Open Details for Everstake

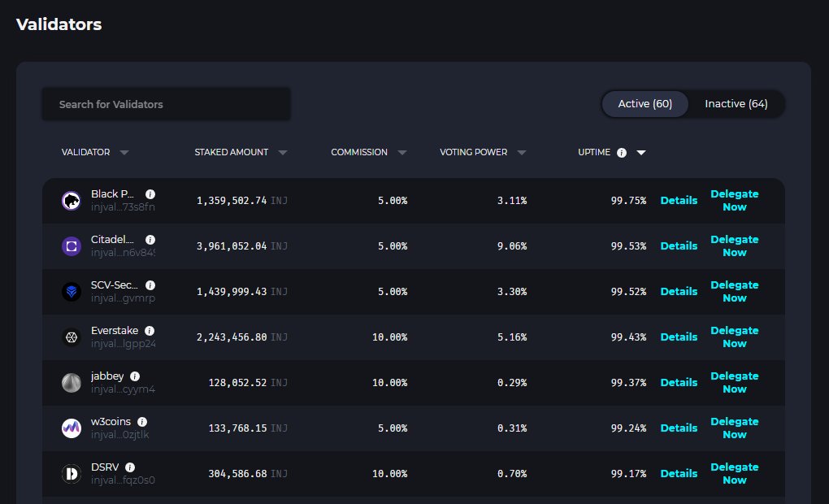679,337
